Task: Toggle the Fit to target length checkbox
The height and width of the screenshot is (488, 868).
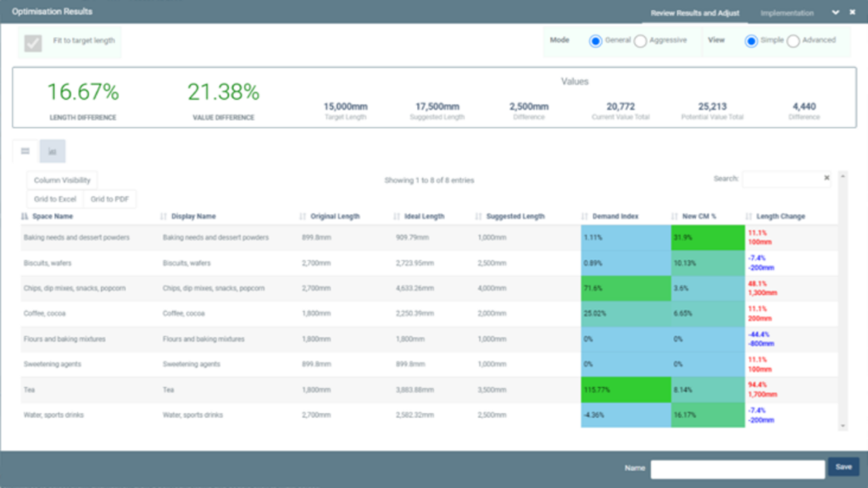Action: coord(33,42)
